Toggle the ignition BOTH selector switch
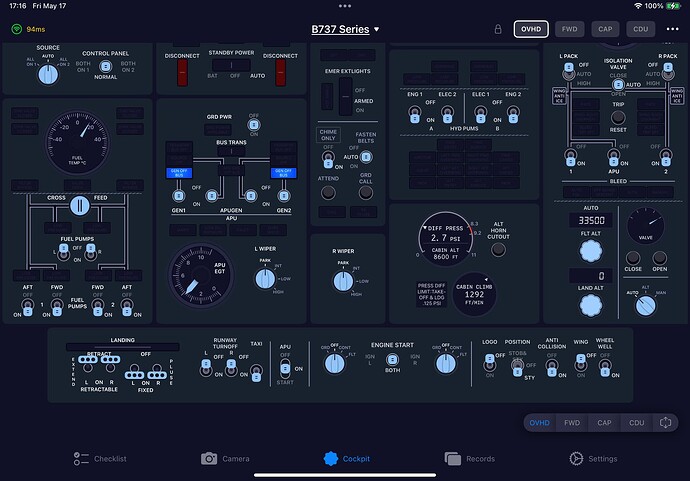Viewport: 690px width, 481px height. (x=392, y=360)
